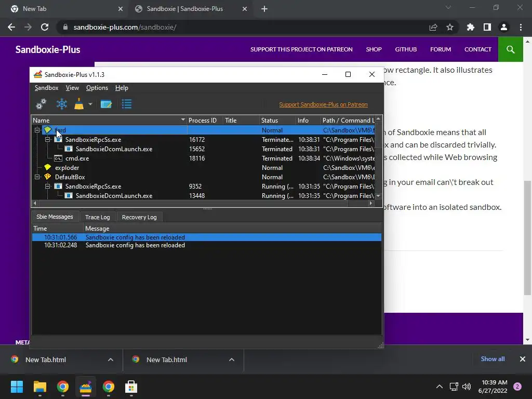
Task: Click the cmd.exe console icon
Action: (x=58, y=158)
